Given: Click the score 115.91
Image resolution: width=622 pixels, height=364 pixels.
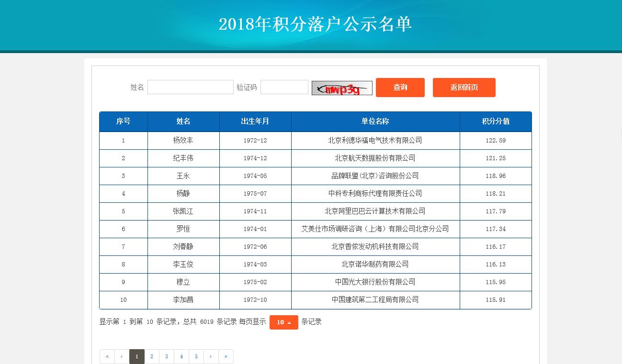Looking at the screenshot, I should (x=496, y=300).
